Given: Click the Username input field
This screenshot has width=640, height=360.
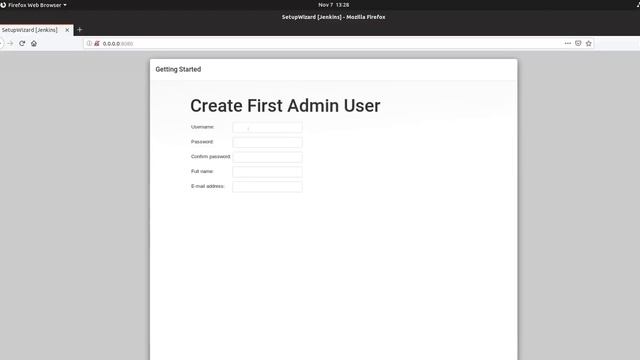Looking at the screenshot, I should (267, 127).
